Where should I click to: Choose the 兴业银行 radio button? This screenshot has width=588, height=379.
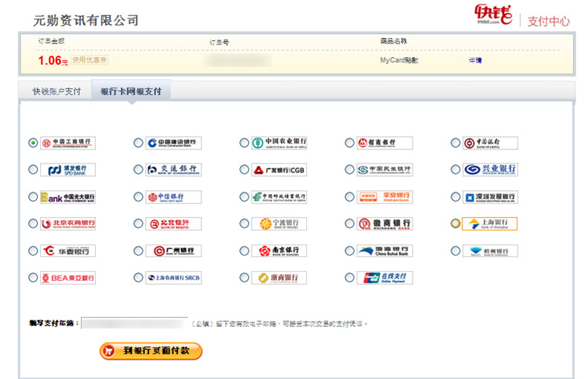(455, 170)
